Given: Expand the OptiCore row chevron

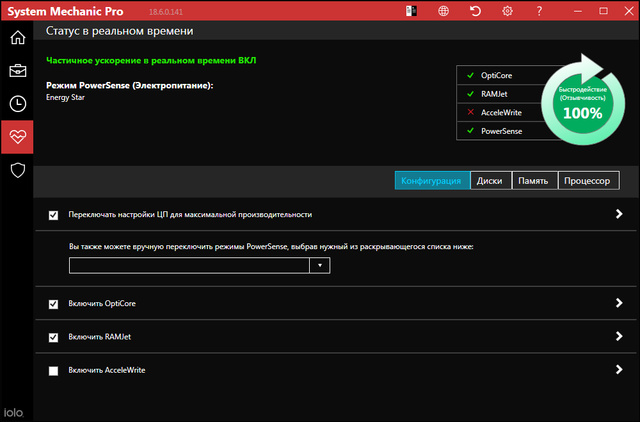Looking at the screenshot, I should click(620, 303).
